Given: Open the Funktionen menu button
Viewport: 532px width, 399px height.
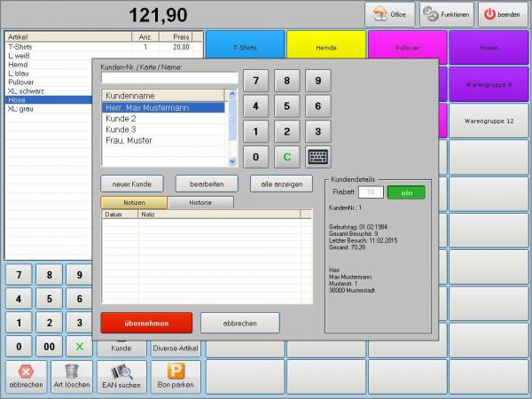Looking at the screenshot, I should point(446,14).
